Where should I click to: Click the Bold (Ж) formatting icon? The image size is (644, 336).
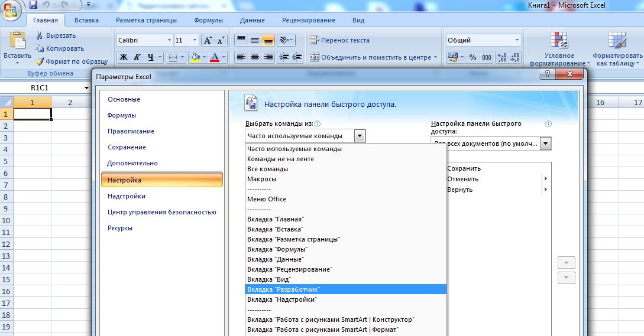click(124, 57)
